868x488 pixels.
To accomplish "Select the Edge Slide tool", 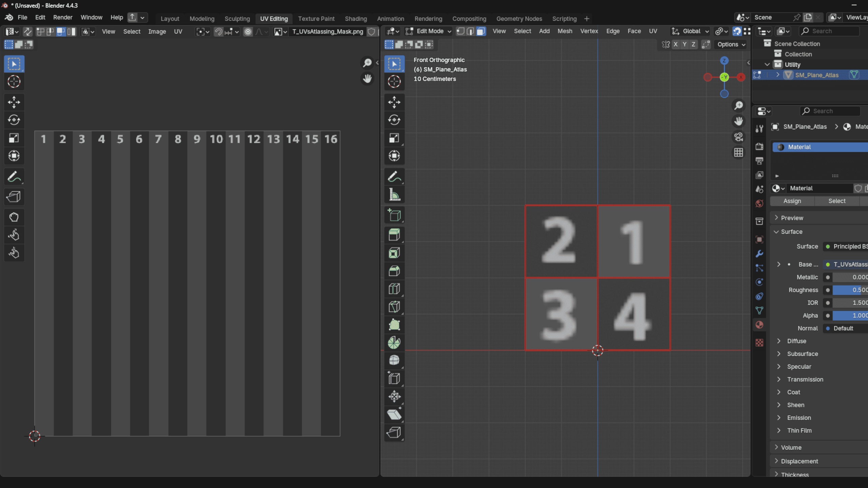I will coord(394,379).
